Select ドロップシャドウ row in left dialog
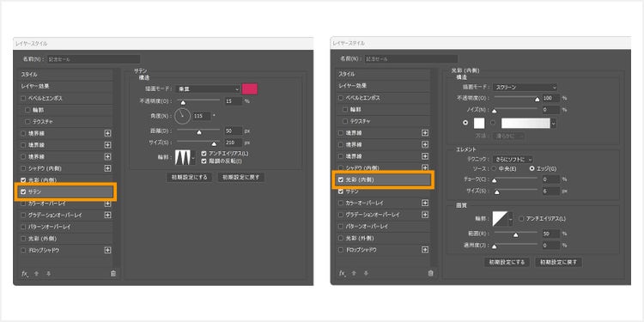The height and width of the screenshot is (322, 644). tap(66, 250)
